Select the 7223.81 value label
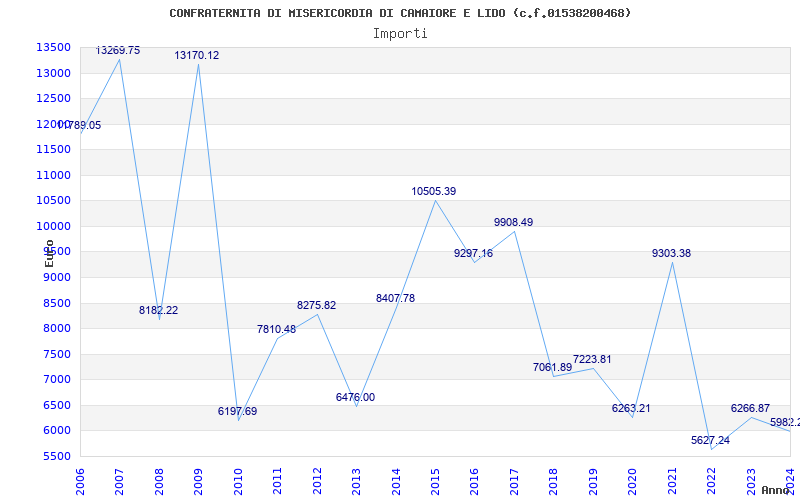The width and height of the screenshot is (800, 500). (592, 360)
